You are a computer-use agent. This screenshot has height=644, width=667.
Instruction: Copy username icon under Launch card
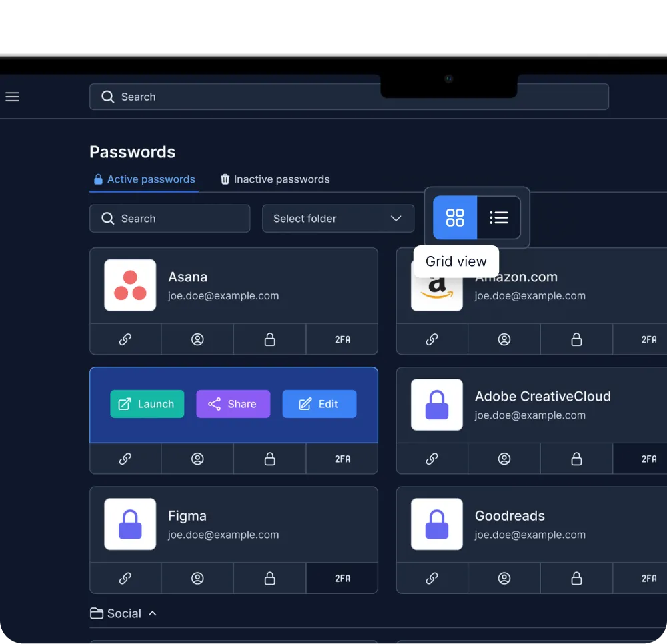pyautogui.click(x=197, y=459)
